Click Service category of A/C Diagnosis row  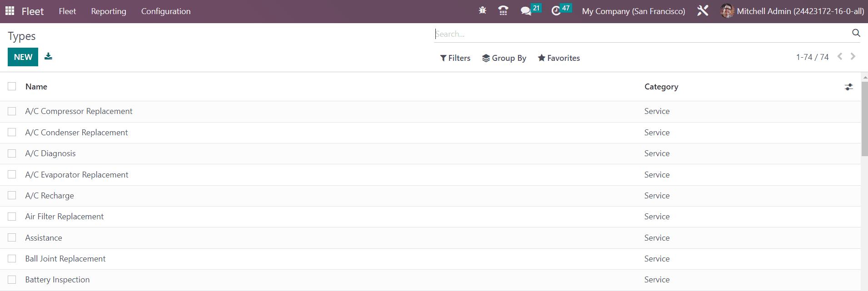[x=657, y=153]
